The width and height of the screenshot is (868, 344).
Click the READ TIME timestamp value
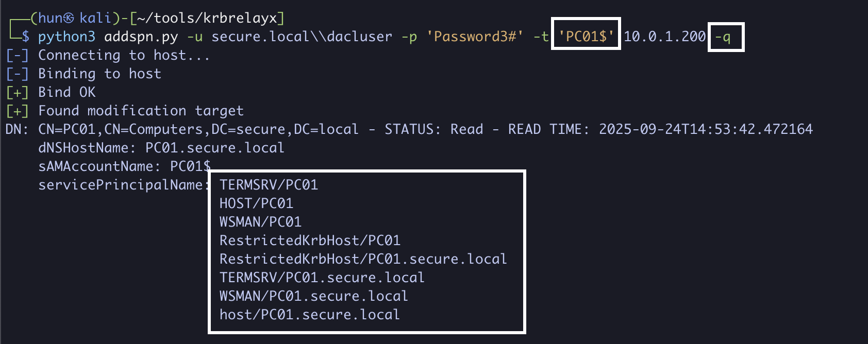point(706,129)
